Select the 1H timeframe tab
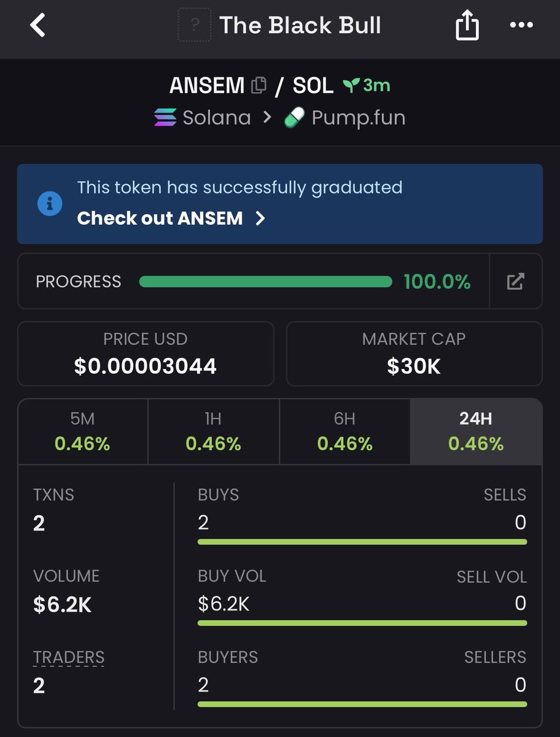560x737 pixels. tap(213, 431)
